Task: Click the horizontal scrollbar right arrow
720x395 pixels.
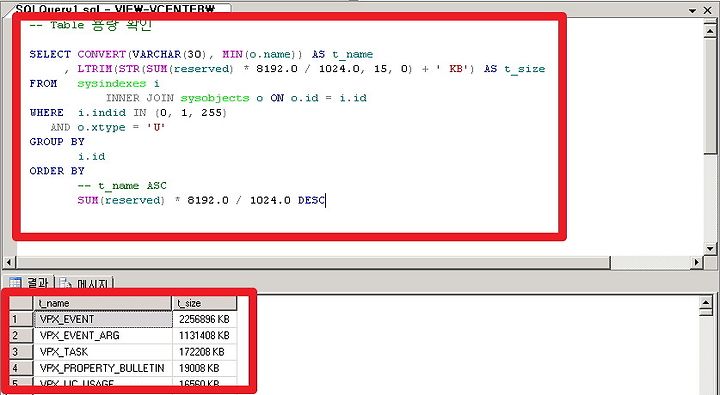Action: [x=698, y=262]
